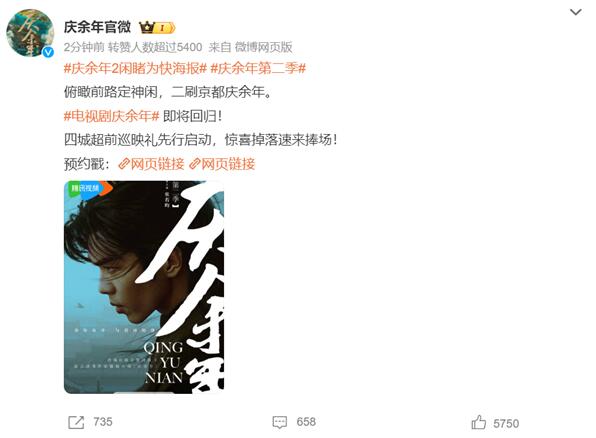Click the 微博网页版 source link

(x=263, y=47)
